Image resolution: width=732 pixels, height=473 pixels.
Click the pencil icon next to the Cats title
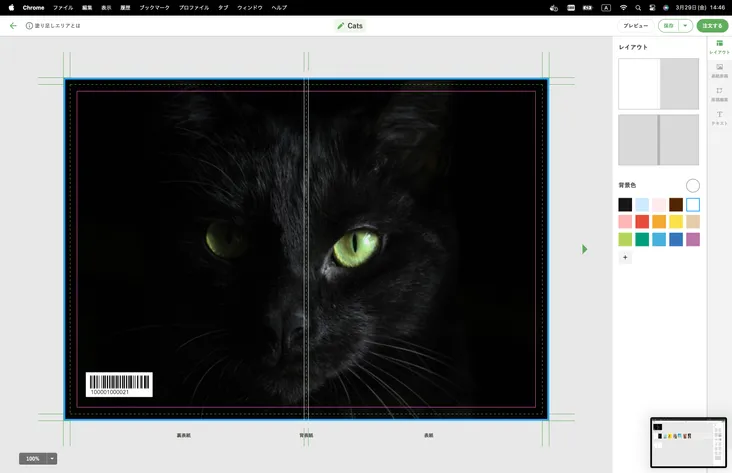341,26
